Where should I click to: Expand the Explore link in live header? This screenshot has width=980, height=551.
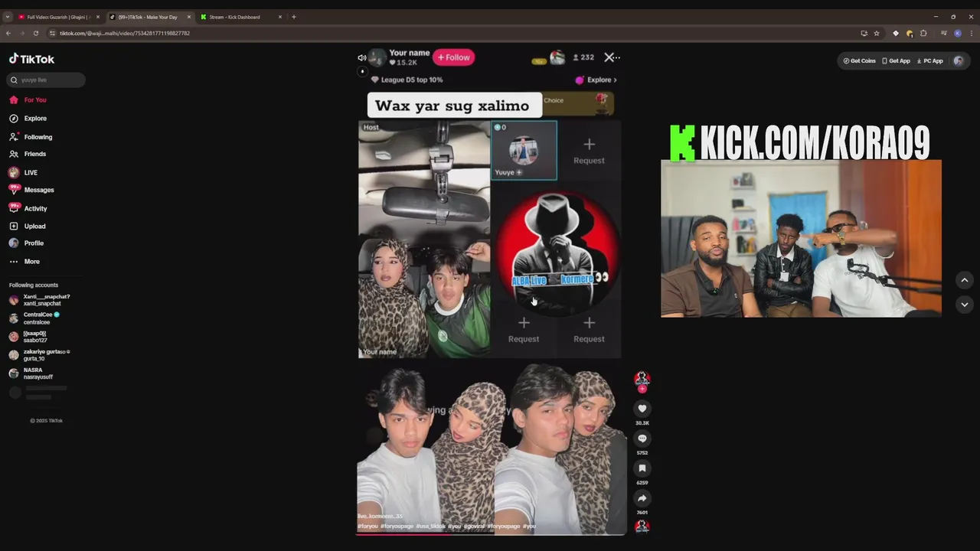coord(596,80)
